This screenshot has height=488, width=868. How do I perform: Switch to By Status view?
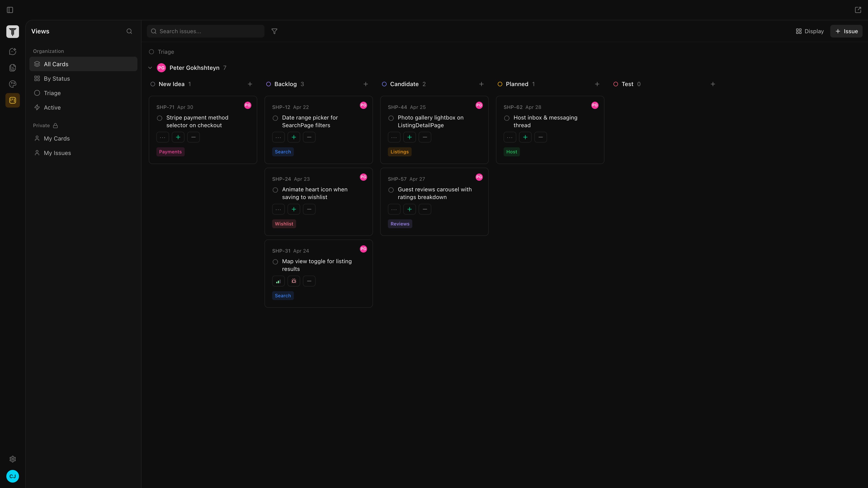(84, 78)
